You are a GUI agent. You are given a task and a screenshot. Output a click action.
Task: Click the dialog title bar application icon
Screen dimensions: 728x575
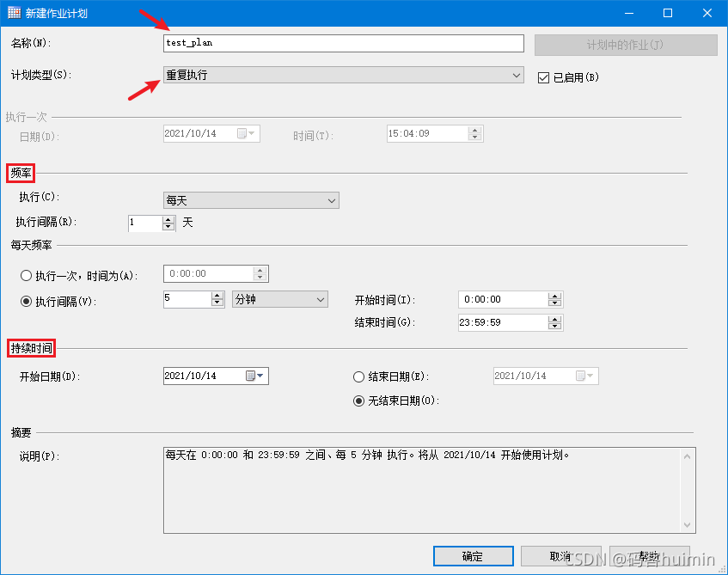pos(11,13)
